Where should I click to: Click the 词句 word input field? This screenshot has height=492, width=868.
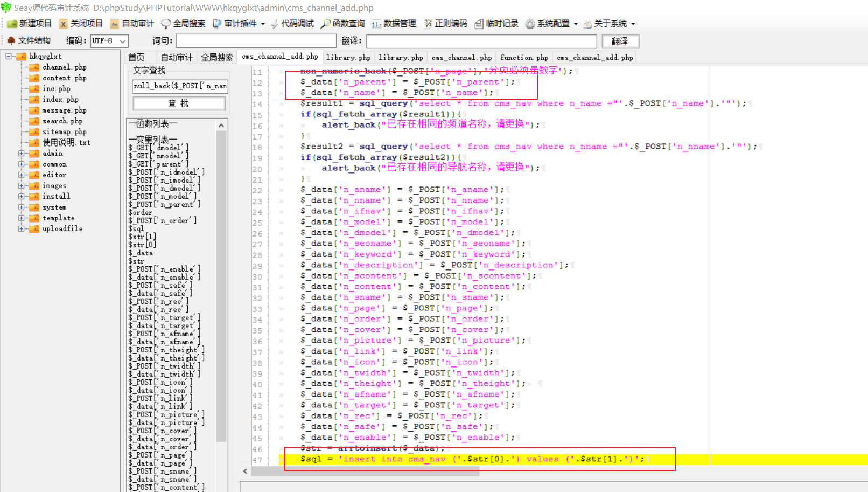tap(256, 41)
